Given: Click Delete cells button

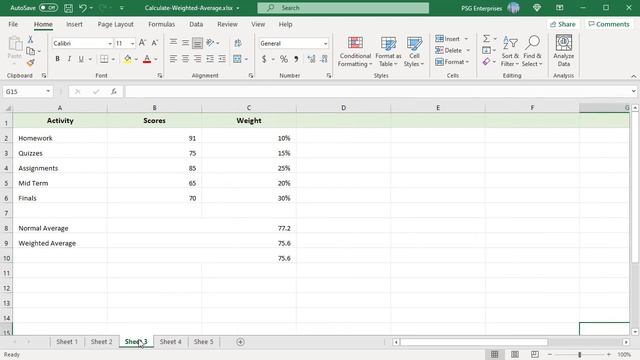Looking at the screenshot, I should click(449, 50).
